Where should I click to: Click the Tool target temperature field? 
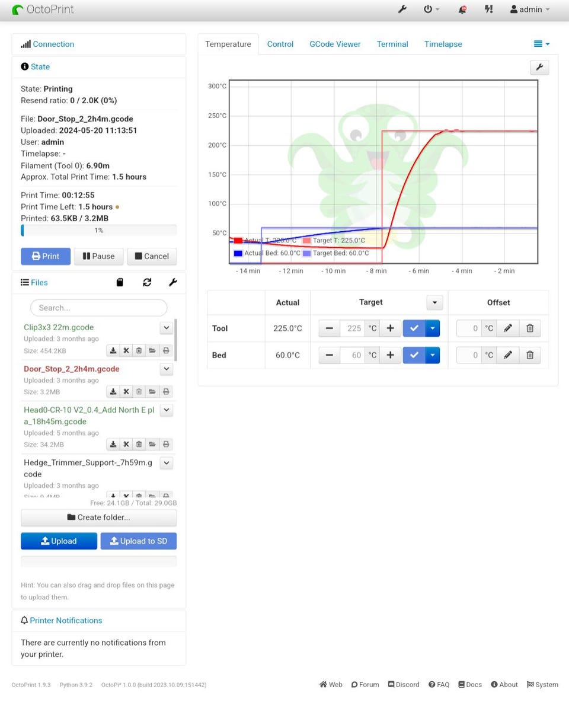[x=352, y=328]
